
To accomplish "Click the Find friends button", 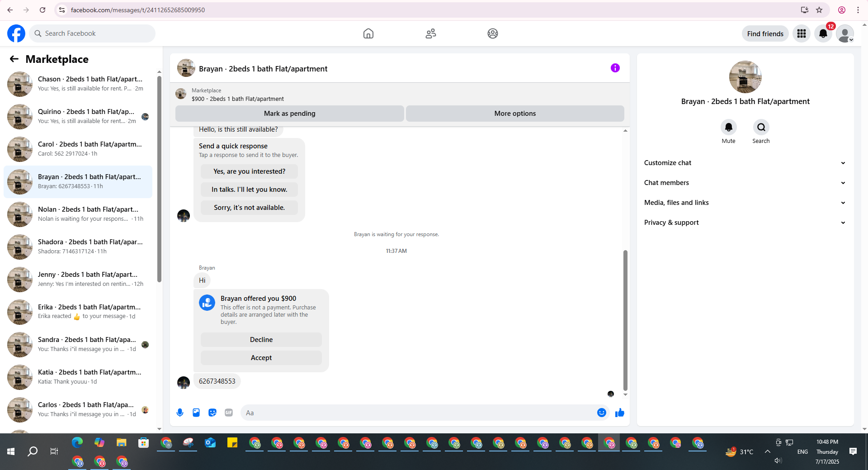I will [x=765, y=33].
